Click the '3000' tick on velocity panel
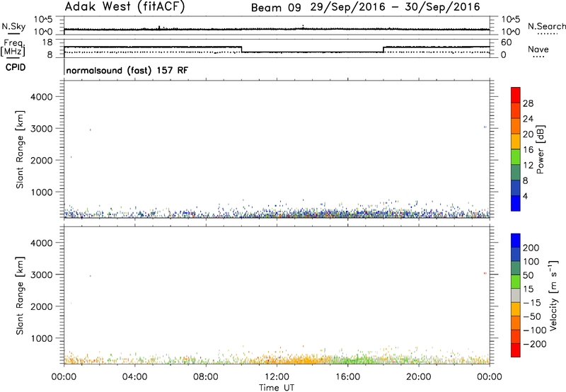This screenshot has width=566, height=392. click(x=42, y=275)
